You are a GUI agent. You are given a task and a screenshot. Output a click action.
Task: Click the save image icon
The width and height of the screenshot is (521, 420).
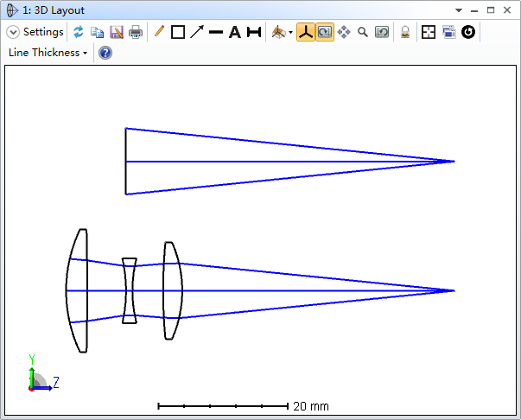point(117,32)
